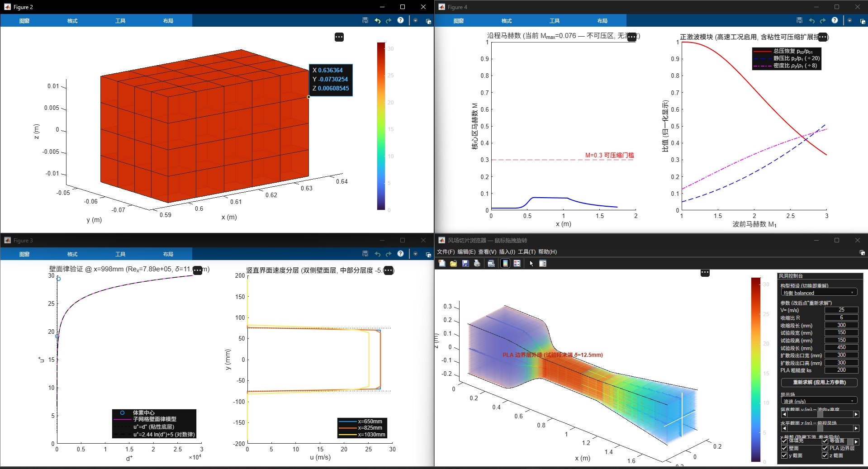Open 插入(I) menu in wind field browser

coord(507,252)
